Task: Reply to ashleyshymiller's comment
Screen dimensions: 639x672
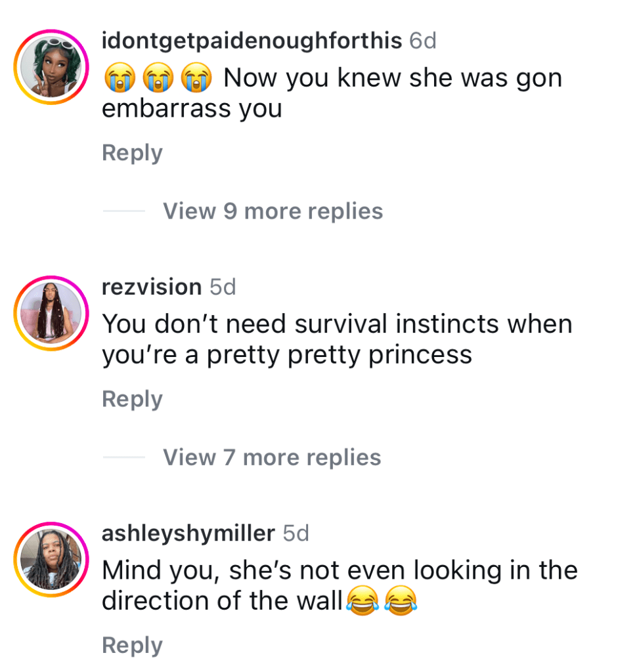Action: tap(132, 645)
